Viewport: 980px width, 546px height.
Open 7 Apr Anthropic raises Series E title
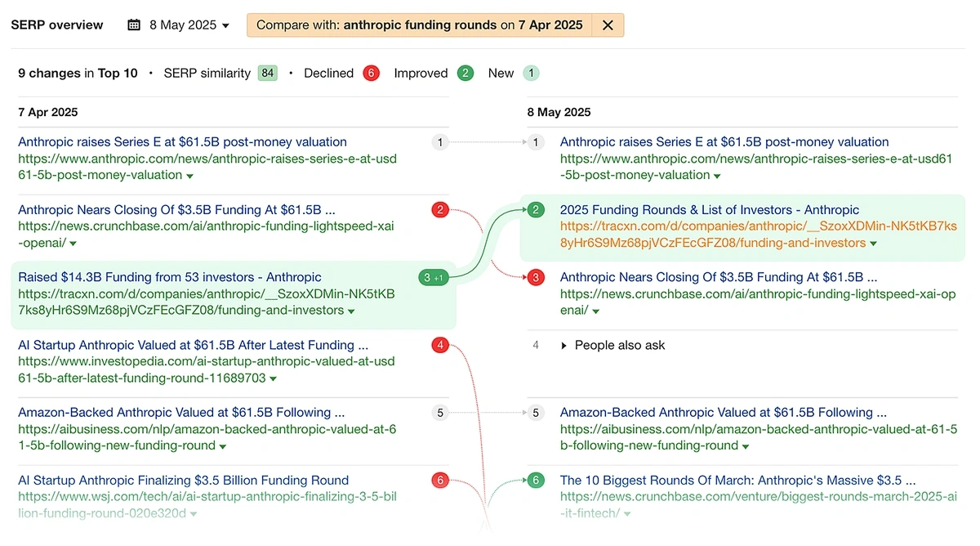182,141
